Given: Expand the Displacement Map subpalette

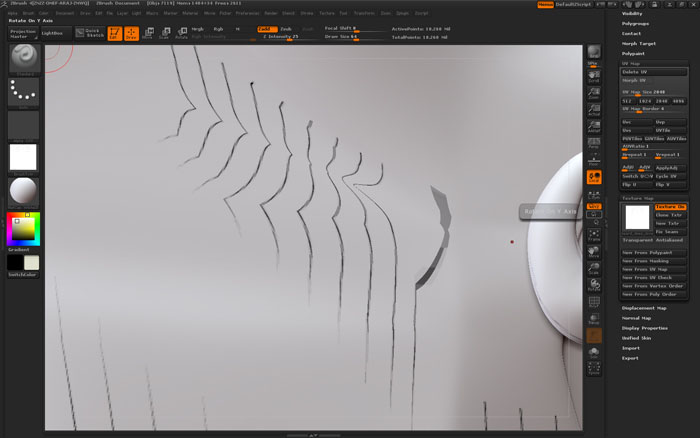Looking at the screenshot, I should click(644, 308).
